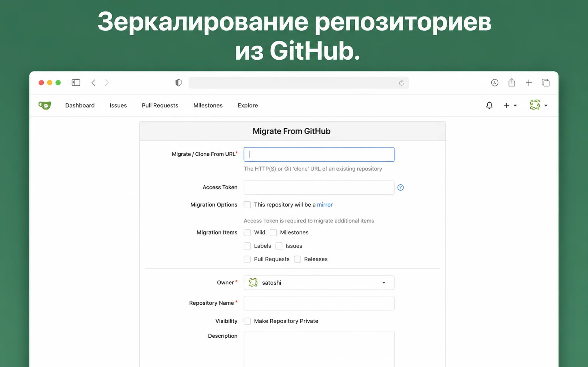The image size is (588, 367).
Task: Click Access Token help question icon
Action: (x=401, y=188)
